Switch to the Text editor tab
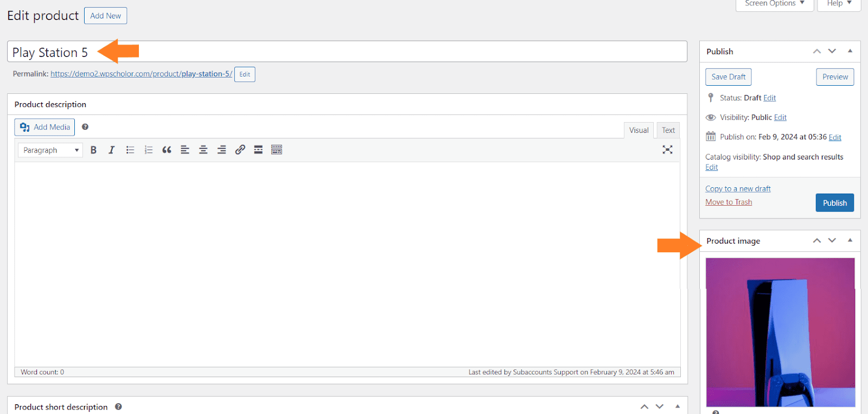The image size is (868, 414). (x=668, y=130)
